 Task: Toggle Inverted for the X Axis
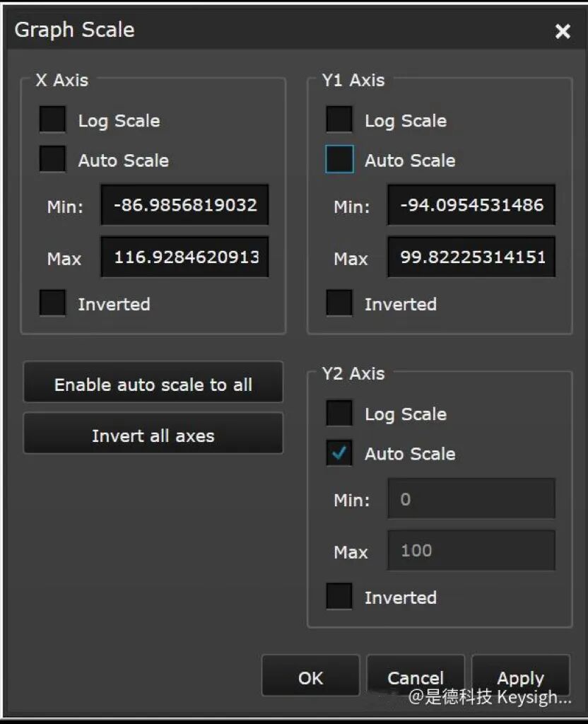pyautogui.click(x=51, y=303)
